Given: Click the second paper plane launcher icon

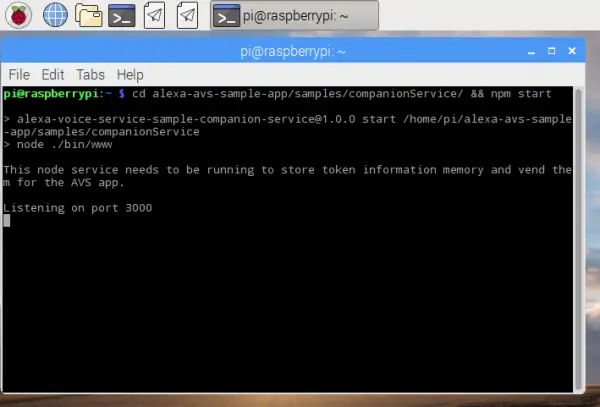Looking at the screenshot, I should [188, 15].
